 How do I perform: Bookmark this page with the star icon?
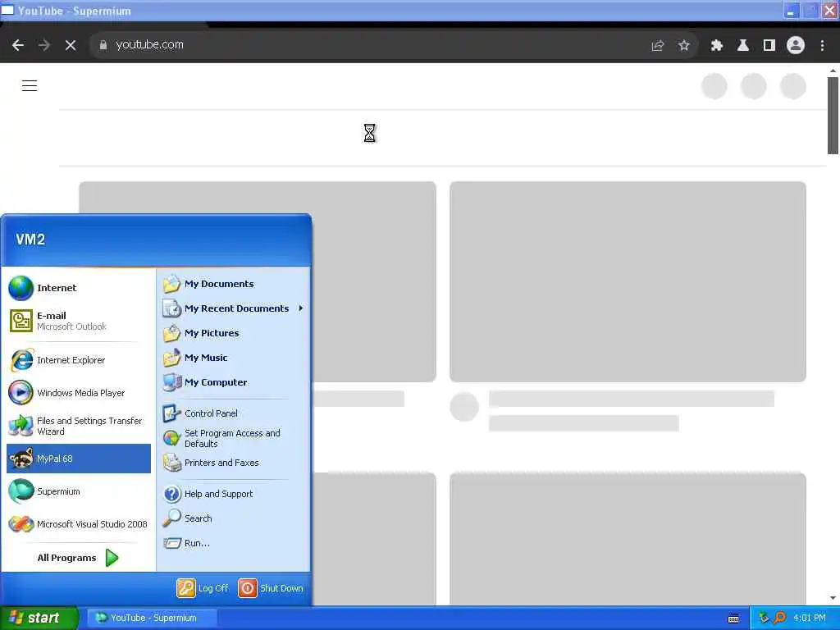click(x=683, y=46)
